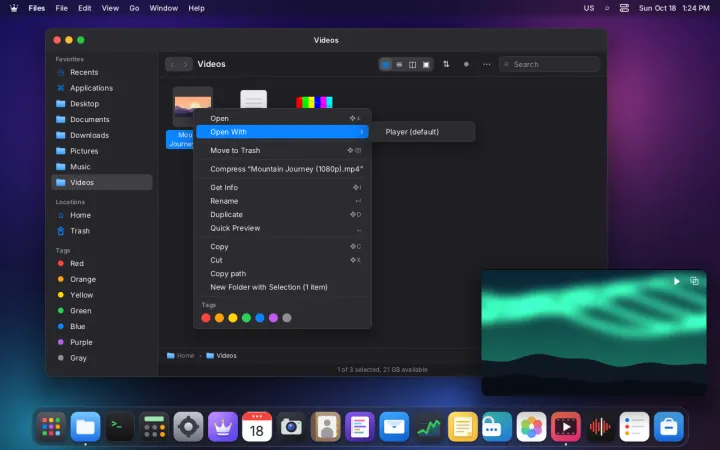Click Home in the path bar

(180, 356)
